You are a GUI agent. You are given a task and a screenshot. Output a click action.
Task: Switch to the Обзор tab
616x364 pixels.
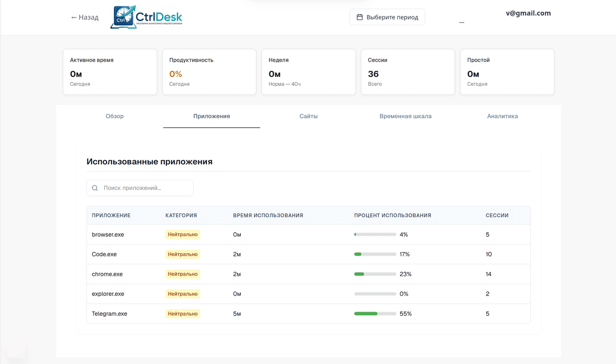click(114, 116)
